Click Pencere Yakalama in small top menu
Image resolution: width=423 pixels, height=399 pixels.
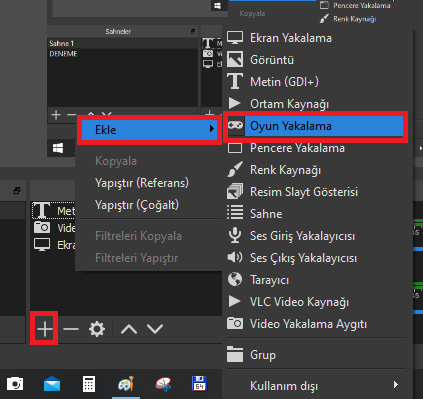355,5
